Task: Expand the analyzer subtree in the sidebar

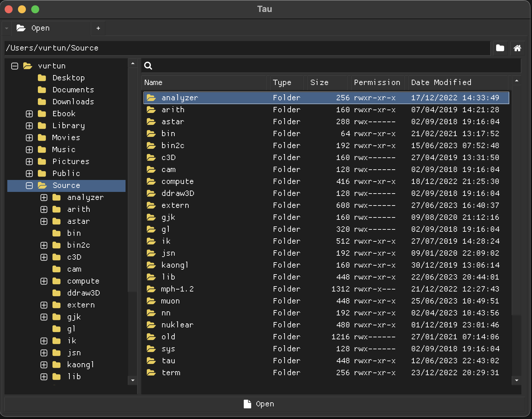Action: pos(44,197)
